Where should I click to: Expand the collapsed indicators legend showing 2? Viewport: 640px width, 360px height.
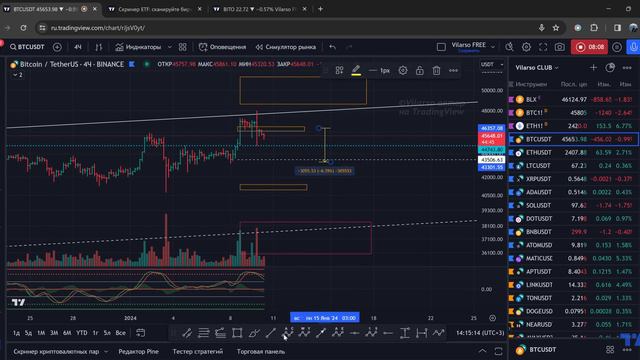point(18,75)
